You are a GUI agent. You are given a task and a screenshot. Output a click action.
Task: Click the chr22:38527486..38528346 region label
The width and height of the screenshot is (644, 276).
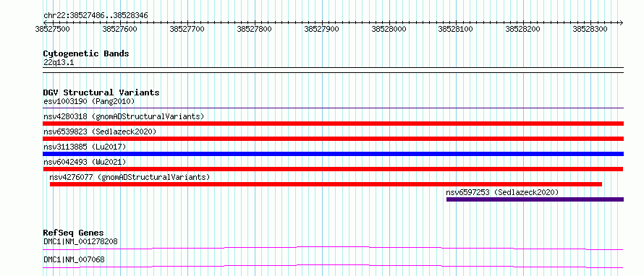tap(96, 16)
